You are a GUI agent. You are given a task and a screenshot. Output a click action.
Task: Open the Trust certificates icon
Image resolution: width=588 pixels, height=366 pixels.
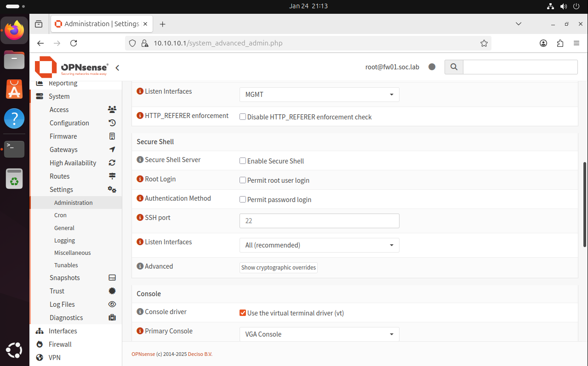[x=112, y=291]
